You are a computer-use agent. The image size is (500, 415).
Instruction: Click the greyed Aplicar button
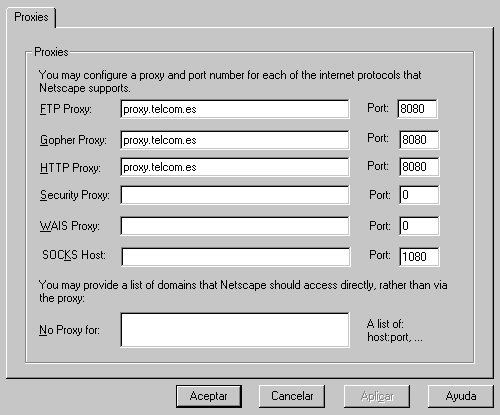(377, 396)
